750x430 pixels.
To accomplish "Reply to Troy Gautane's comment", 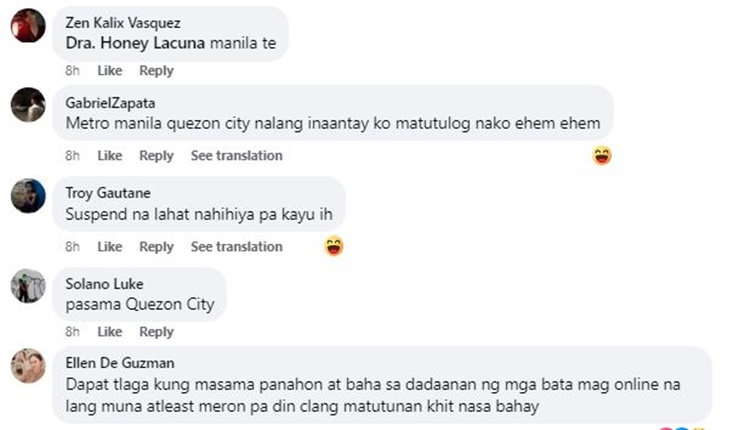I will pyautogui.click(x=156, y=247).
